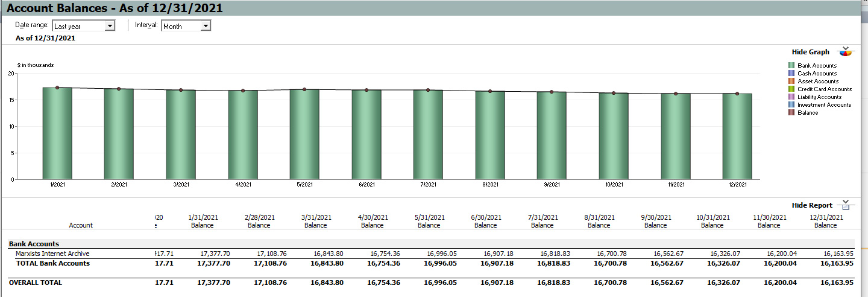Click the Balance legend swatch
Image resolution: width=868 pixels, height=297 pixels.
tap(791, 112)
